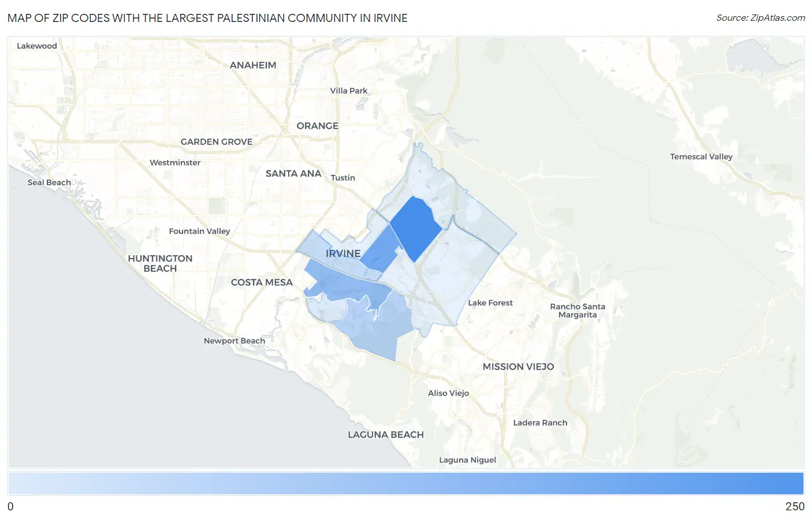Click the Rancho Santa Margarita label
Screen dimensions: 812x519
[x=578, y=311]
